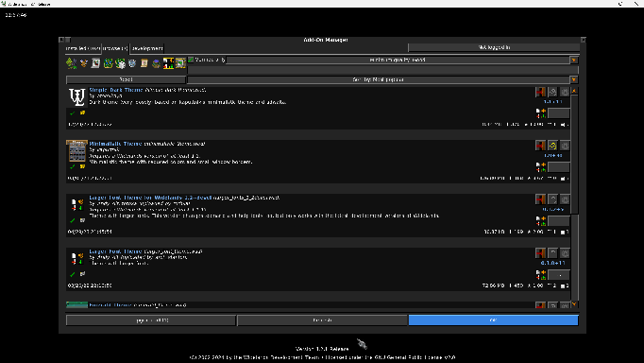The width and height of the screenshot is (644, 363).
Task: Open the minimum quality dropdown
Action: pyautogui.click(x=403, y=60)
